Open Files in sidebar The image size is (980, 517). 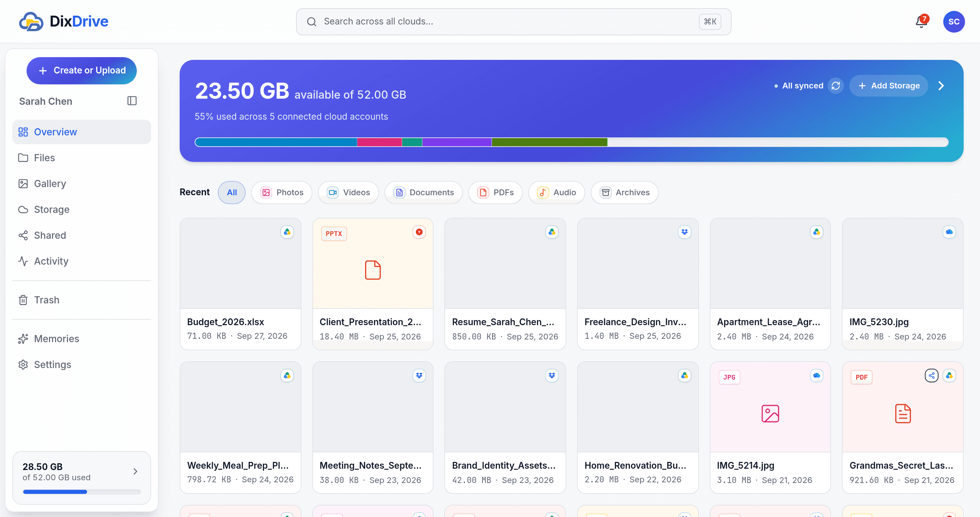[81, 158]
